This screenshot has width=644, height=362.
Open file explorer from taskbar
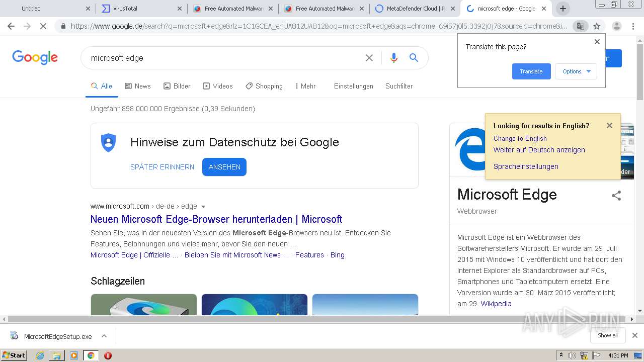(x=57, y=355)
